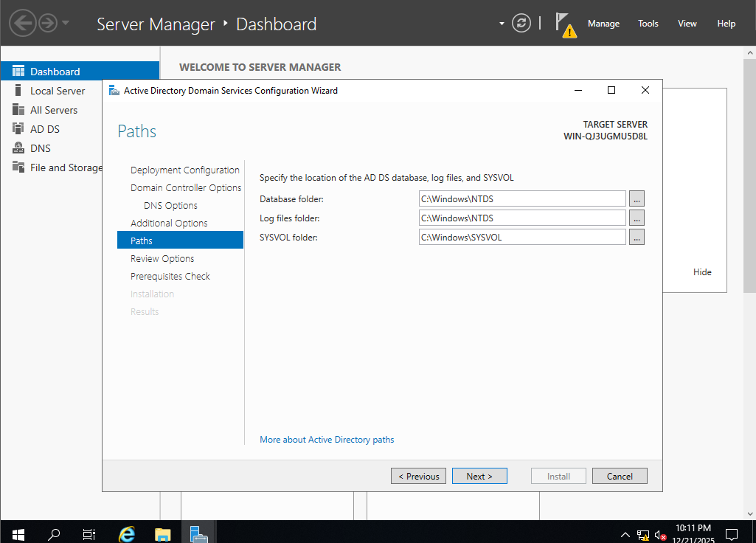This screenshot has width=756, height=543.
Task: Browse for the Log files folder
Action: 637,218
